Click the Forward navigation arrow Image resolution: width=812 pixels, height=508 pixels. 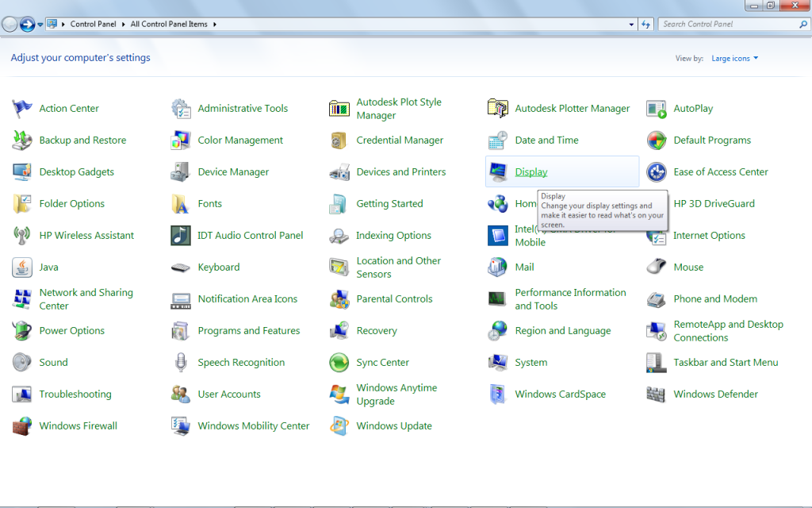click(27, 24)
